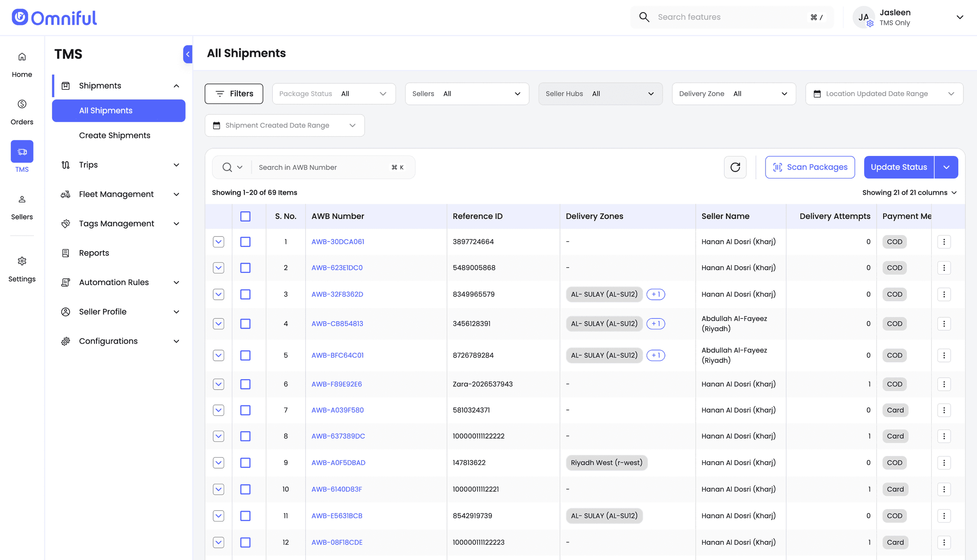Click the search magnifier in top bar
This screenshot has height=560, width=977.
(x=644, y=17)
